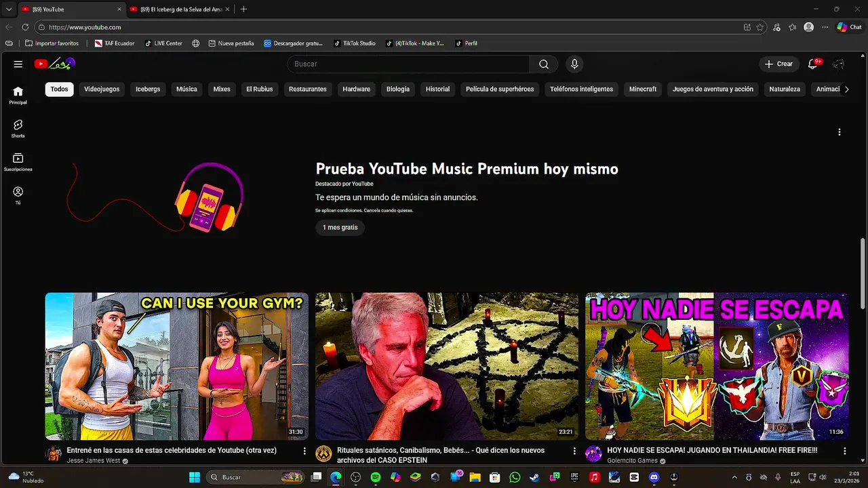Select the Biología filter chip
Screen dimensions: 868x488
(398, 89)
